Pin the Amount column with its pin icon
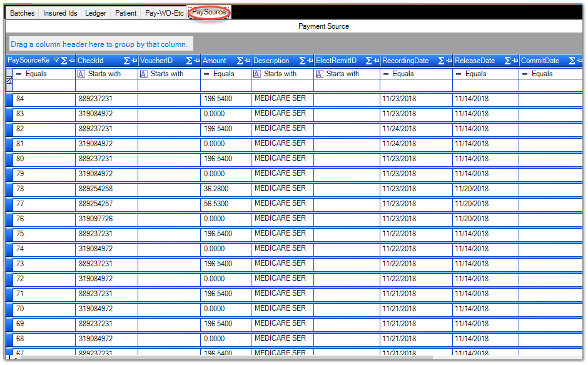Screen dimensions: 588x365 coord(248,61)
